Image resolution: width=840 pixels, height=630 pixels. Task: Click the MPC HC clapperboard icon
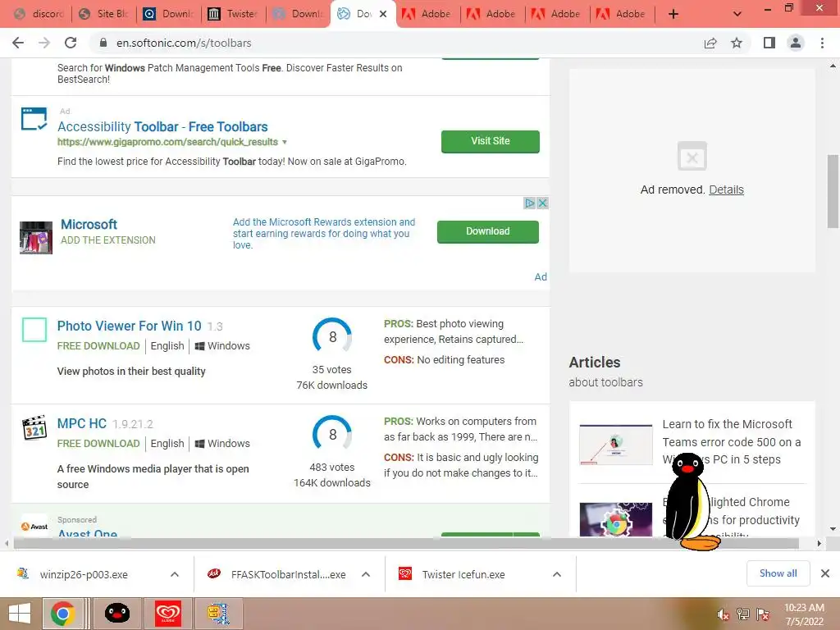pyautogui.click(x=34, y=427)
